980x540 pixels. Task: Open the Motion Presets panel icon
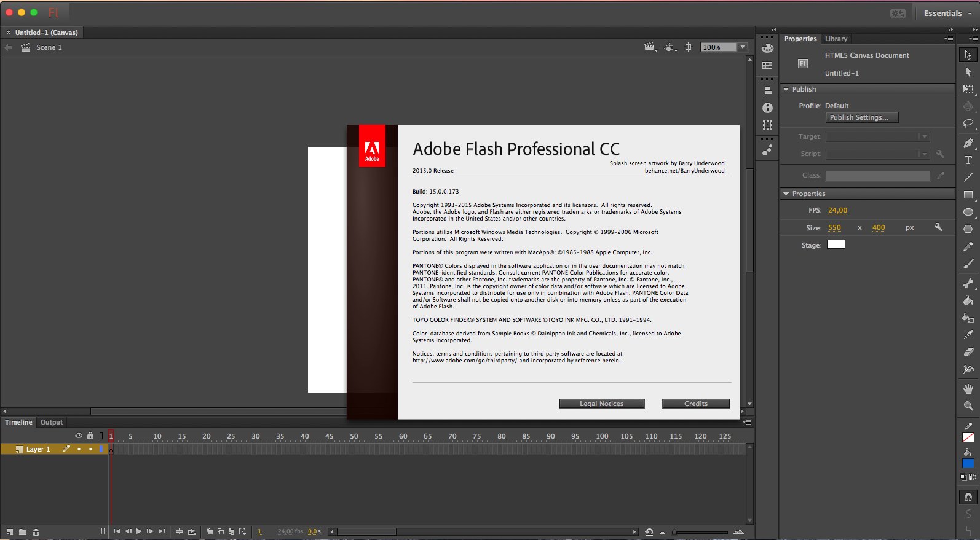click(x=767, y=150)
